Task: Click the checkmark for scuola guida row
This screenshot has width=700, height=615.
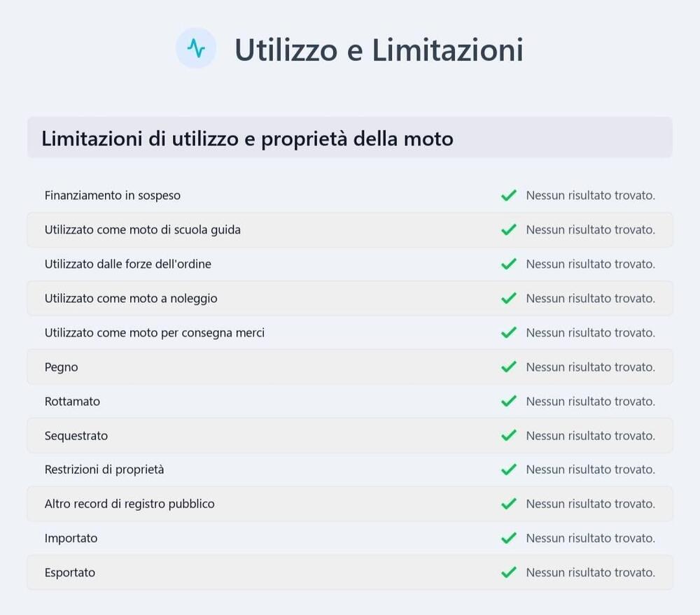Action: [509, 229]
